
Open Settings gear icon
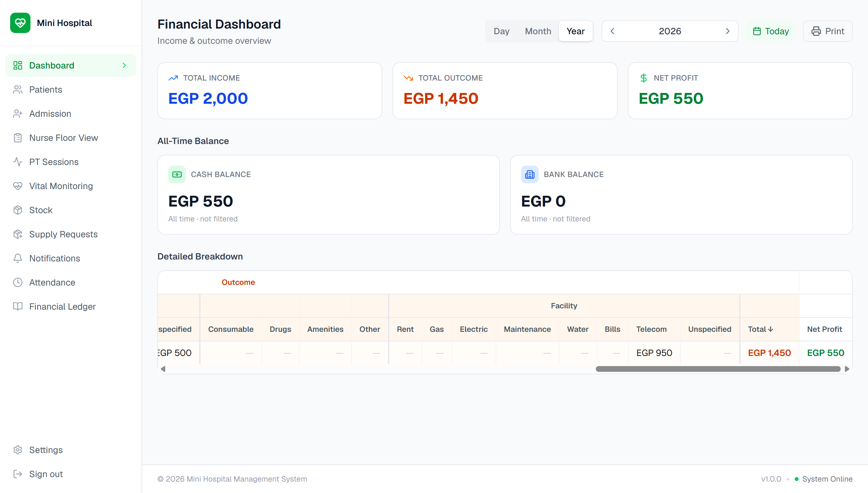[x=17, y=450]
